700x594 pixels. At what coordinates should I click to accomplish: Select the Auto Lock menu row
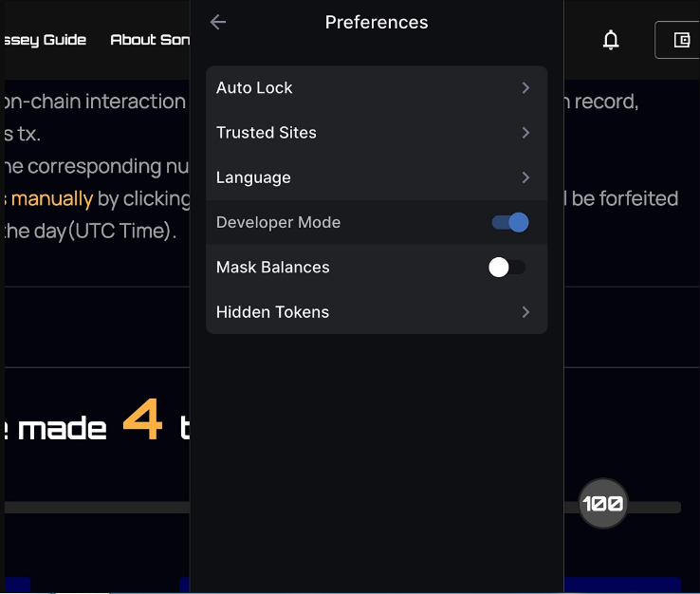[377, 88]
